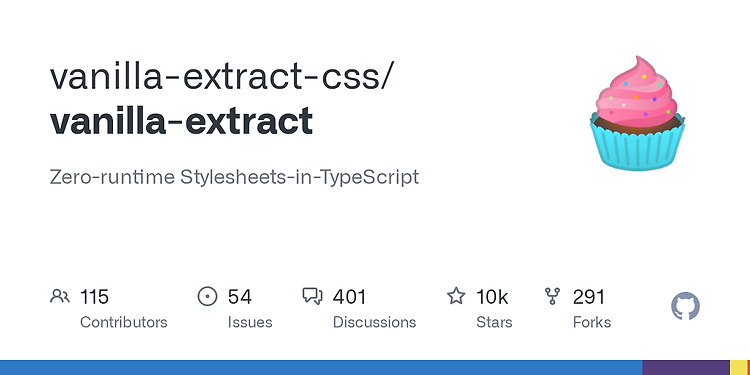
Task: Open the bold vanilla-extract repository name
Action: click(181, 121)
